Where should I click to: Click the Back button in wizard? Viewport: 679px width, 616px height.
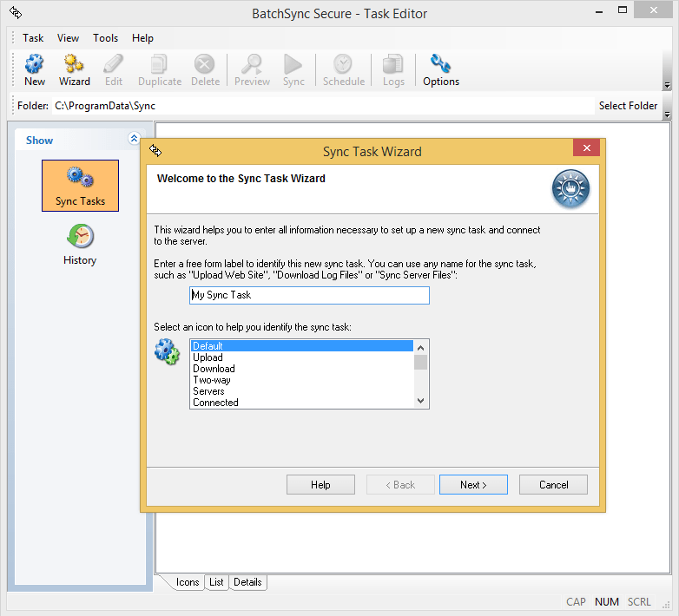tap(400, 484)
